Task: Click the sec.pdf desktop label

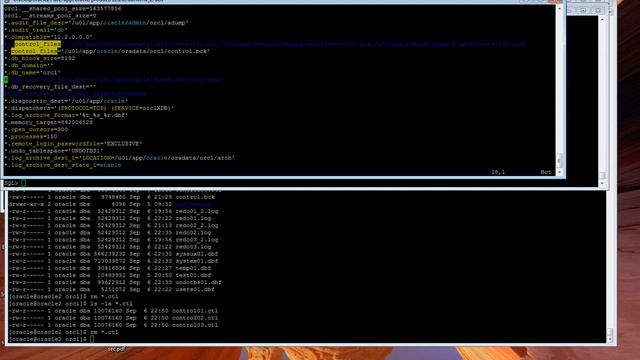Action: [x=116, y=349]
